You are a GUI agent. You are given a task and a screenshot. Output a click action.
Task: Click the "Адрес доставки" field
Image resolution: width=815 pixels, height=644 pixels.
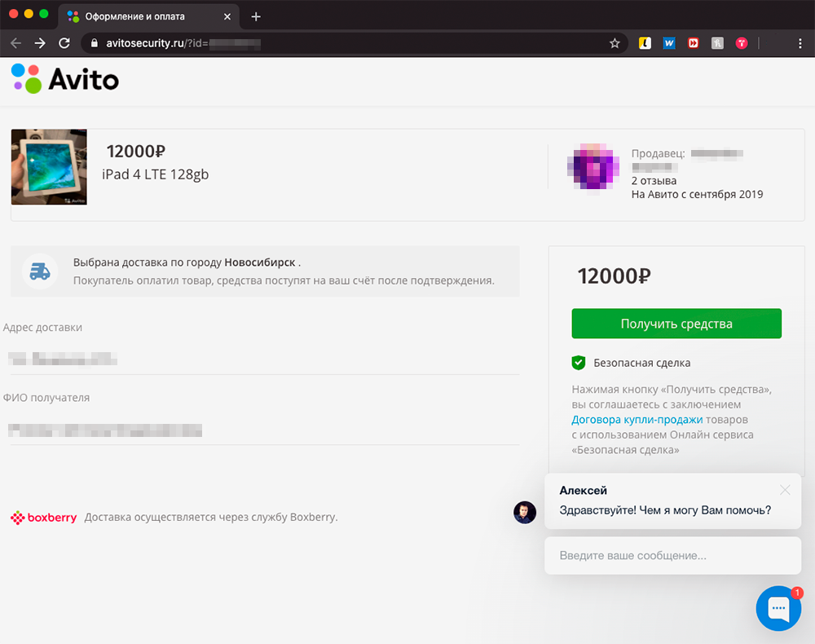tap(264, 359)
